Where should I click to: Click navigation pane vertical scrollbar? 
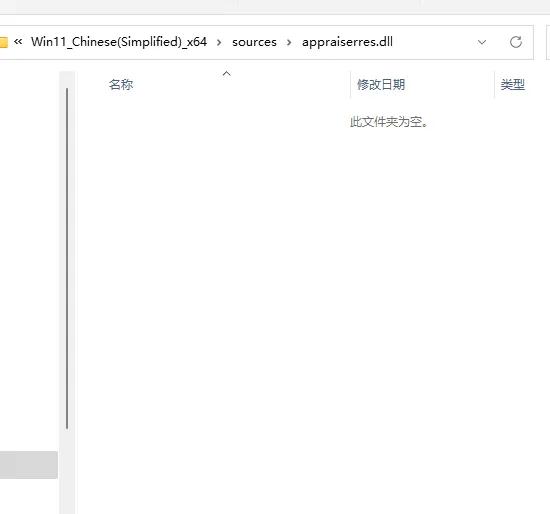[67, 259]
